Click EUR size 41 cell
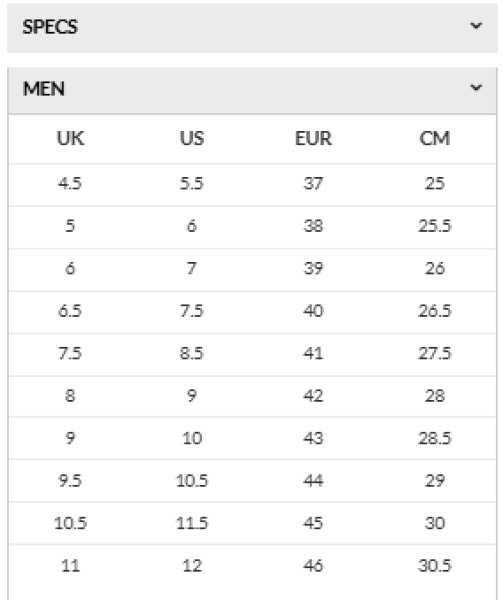This screenshot has height=600, width=503. pos(313,353)
